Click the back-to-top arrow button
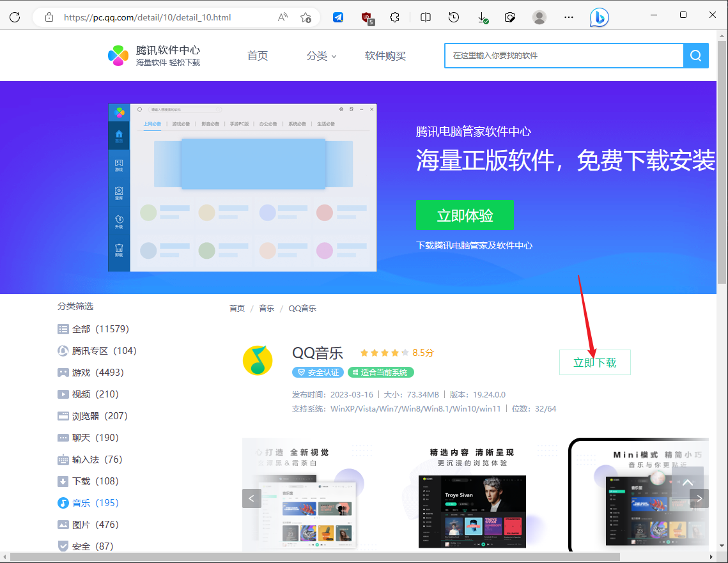 688,482
